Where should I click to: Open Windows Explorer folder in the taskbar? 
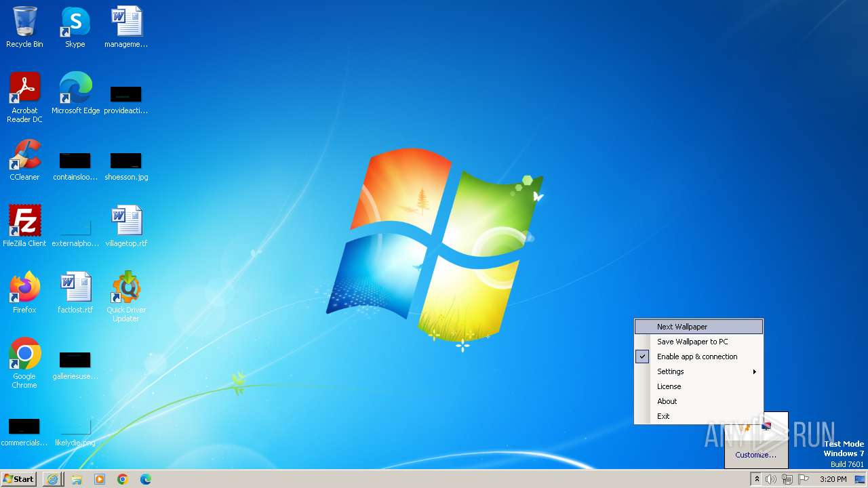(77, 479)
